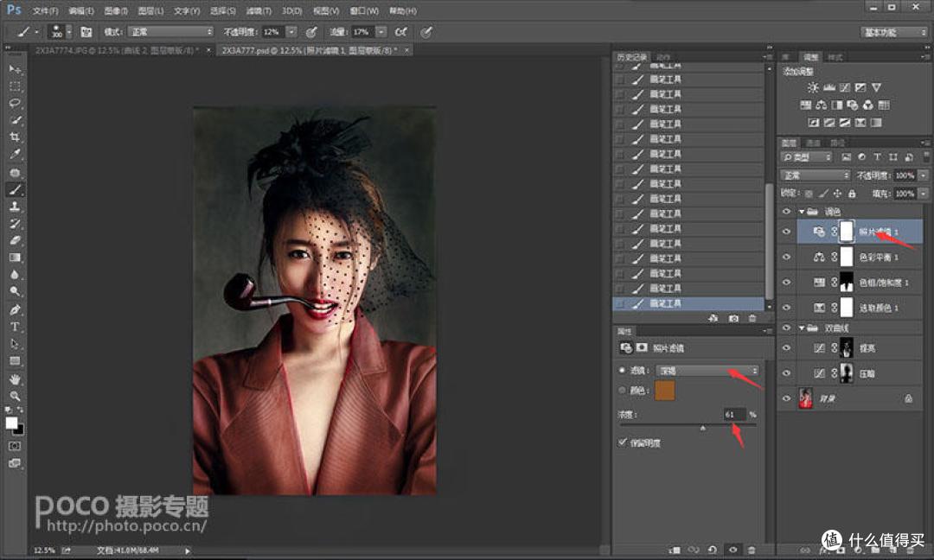
Task: Hide the 提亮 curves layer
Action: click(786, 347)
